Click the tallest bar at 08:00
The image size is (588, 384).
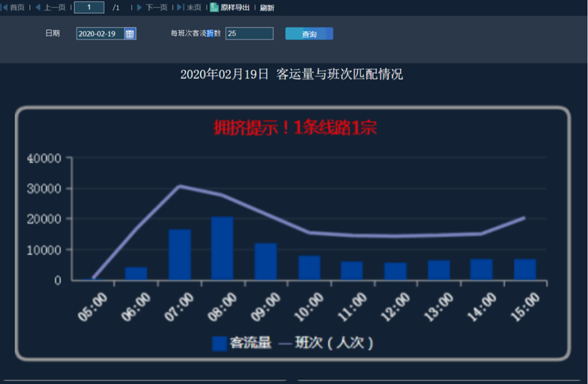[222, 249]
